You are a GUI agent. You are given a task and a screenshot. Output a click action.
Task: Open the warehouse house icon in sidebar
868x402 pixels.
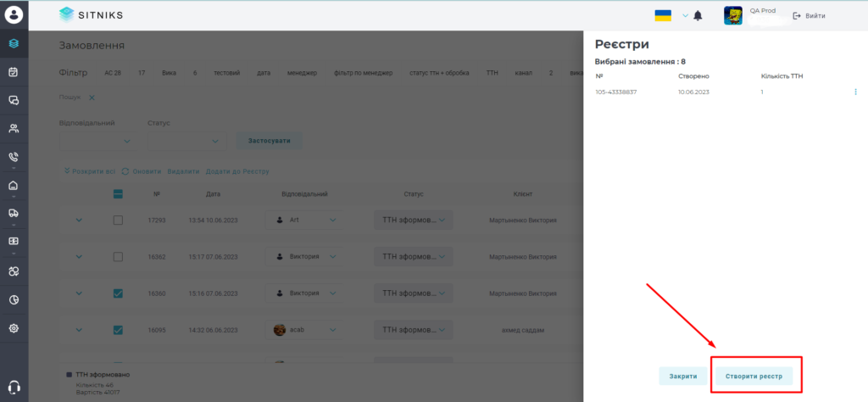coord(14,186)
